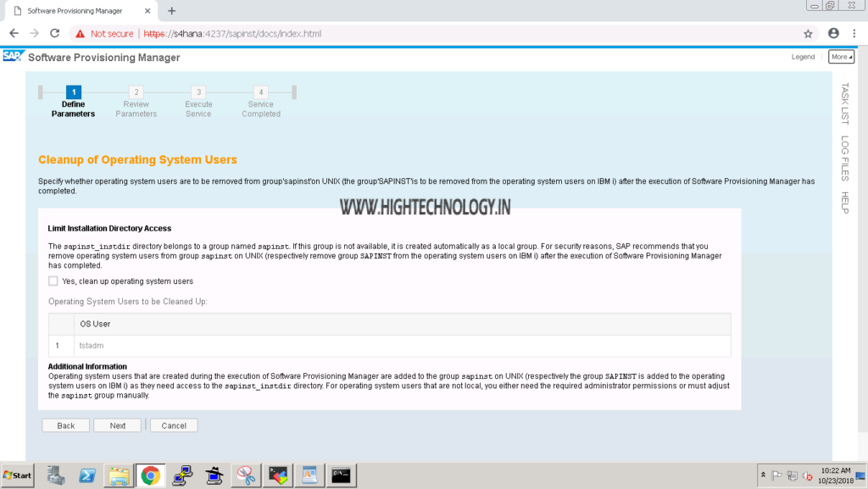Cancel the provisioning wizard
Screen dimensions: 868x489
click(x=174, y=425)
